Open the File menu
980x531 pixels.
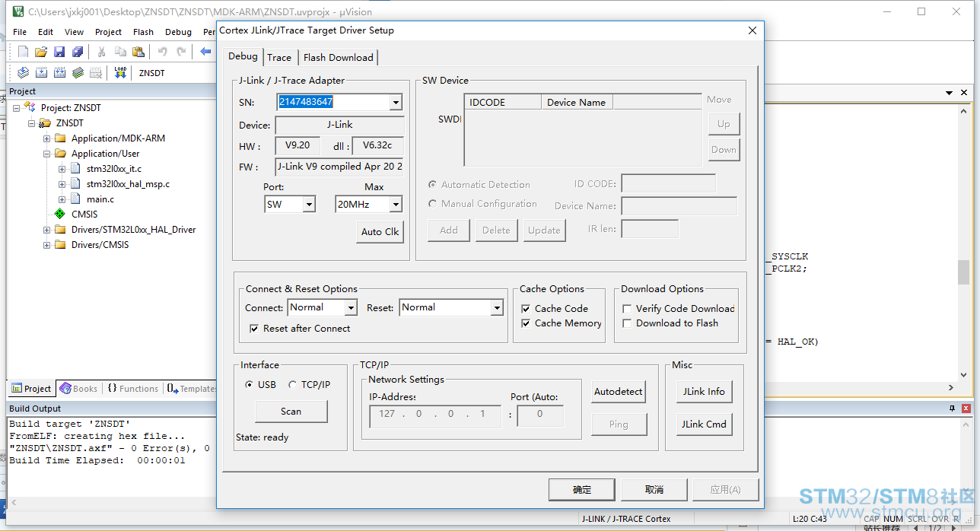(x=20, y=32)
